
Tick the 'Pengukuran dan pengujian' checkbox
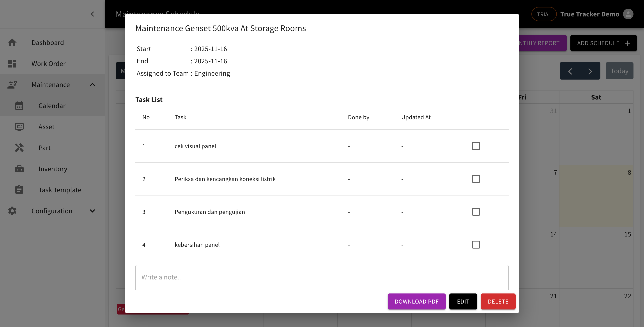point(476,212)
